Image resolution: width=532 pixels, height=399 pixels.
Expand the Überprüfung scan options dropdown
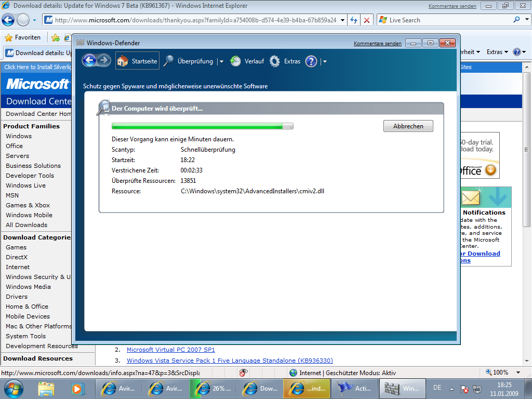click(221, 62)
